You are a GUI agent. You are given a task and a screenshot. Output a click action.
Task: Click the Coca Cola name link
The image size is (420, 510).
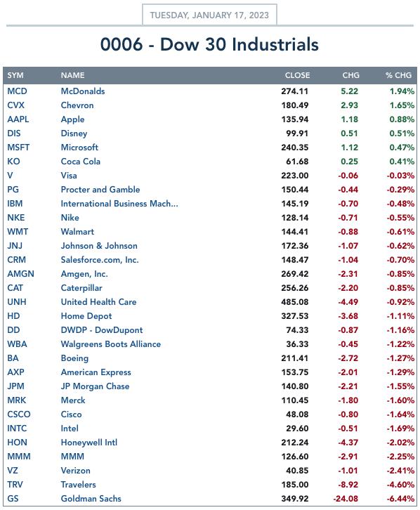[80, 162]
